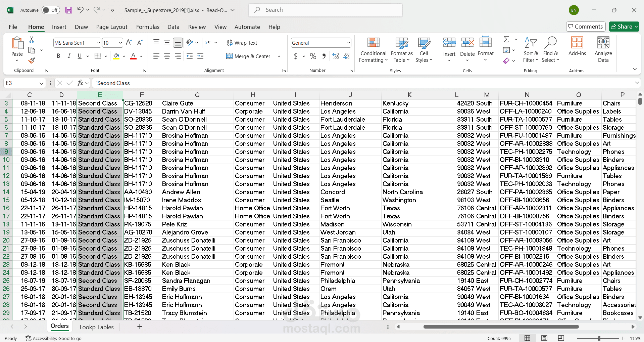
Task: Click the Search box in title bar
Action: click(326, 10)
